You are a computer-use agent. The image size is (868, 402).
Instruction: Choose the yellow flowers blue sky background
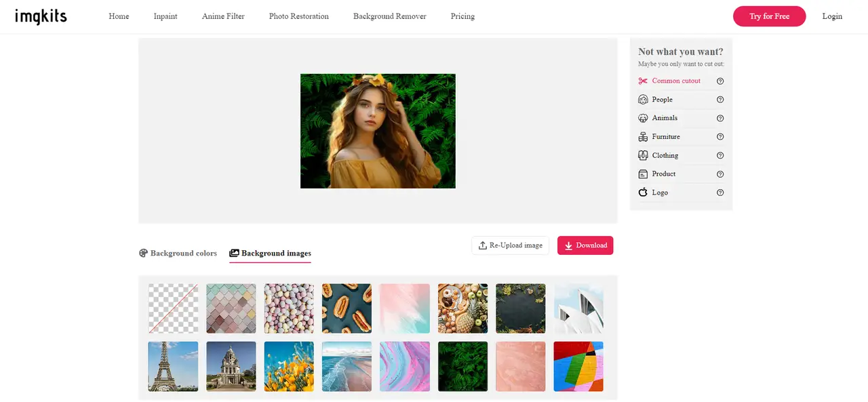point(289,366)
